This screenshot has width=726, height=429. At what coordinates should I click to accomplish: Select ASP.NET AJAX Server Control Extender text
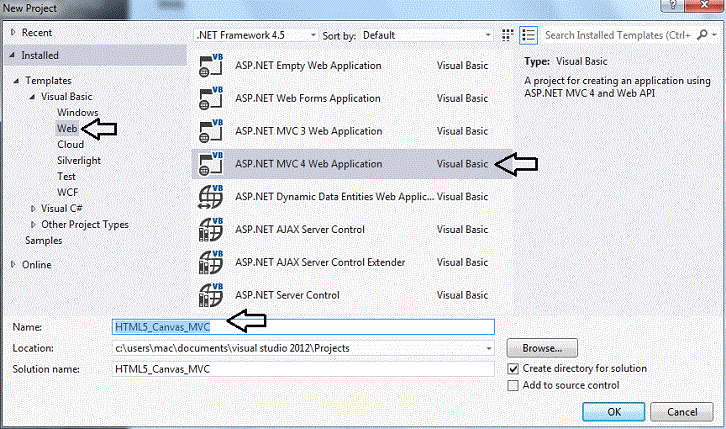coord(320,262)
